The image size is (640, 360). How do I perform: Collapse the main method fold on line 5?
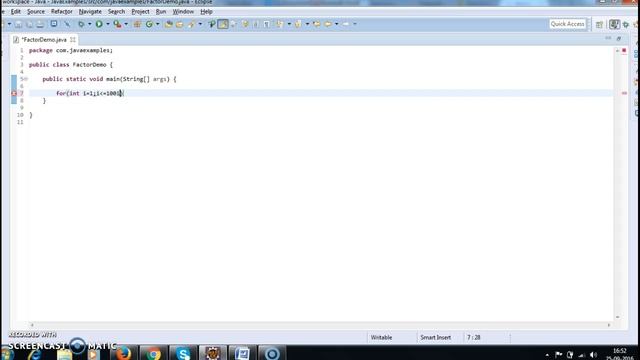(x=27, y=79)
